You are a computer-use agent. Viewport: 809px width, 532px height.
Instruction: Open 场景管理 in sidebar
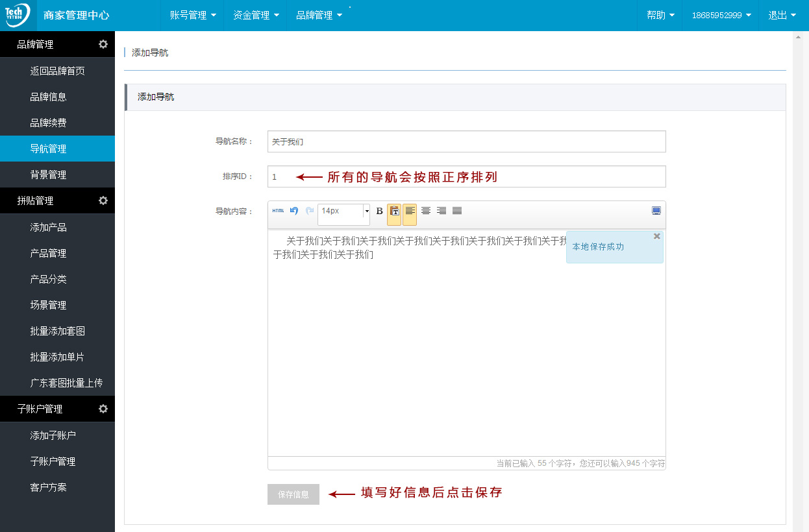tap(57, 305)
